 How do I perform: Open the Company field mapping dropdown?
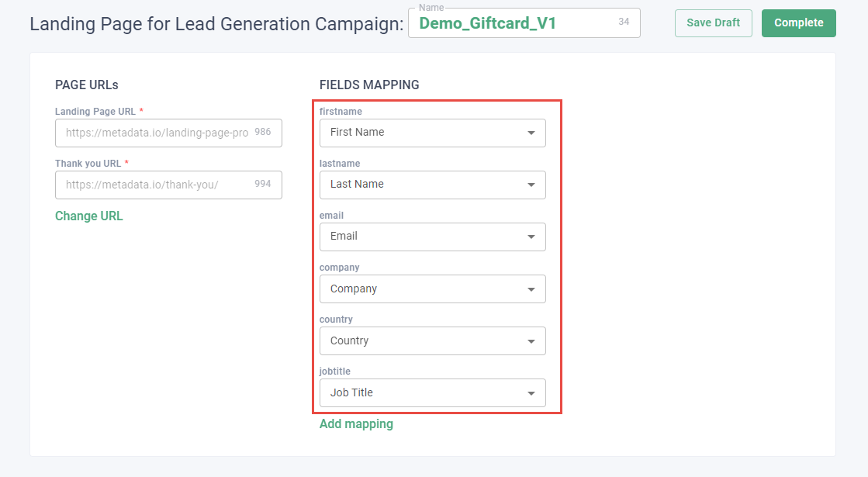click(x=423, y=289)
